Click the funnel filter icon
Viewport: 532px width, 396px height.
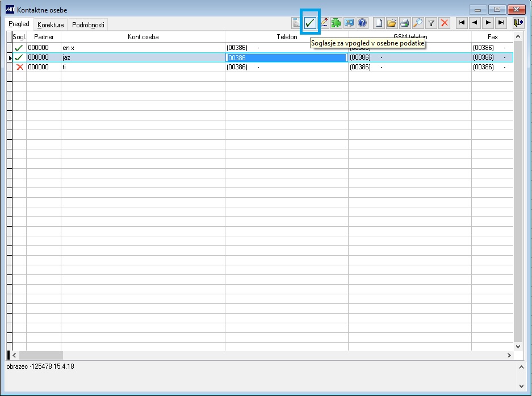tap(431, 23)
